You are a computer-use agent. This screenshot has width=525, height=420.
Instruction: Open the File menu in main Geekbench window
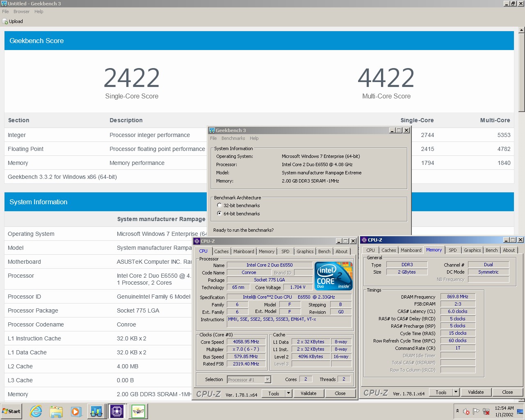pos(5,11)
